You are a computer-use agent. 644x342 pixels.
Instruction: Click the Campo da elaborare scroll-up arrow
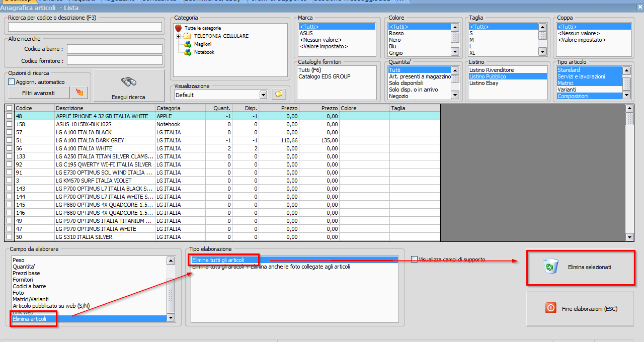point(171,261)
